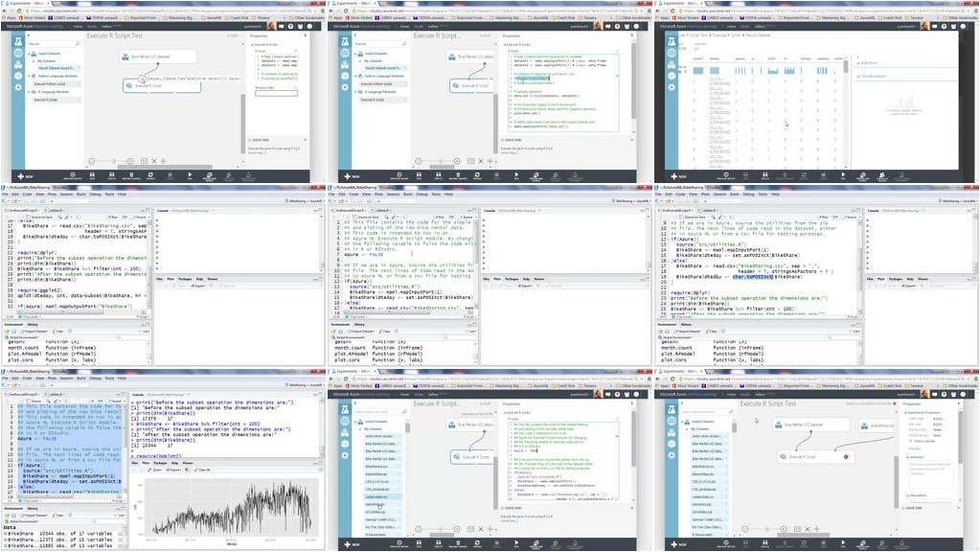This screenshot has width=980, height=552.
Task: Open Web Services globe icon in first frame
Action: pos(18,53)
